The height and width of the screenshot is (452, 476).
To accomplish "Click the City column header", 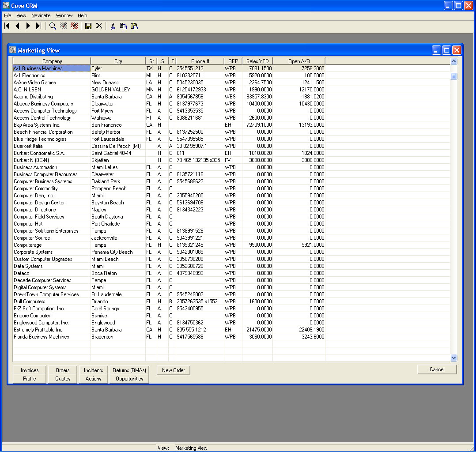I will coord(118,61).
